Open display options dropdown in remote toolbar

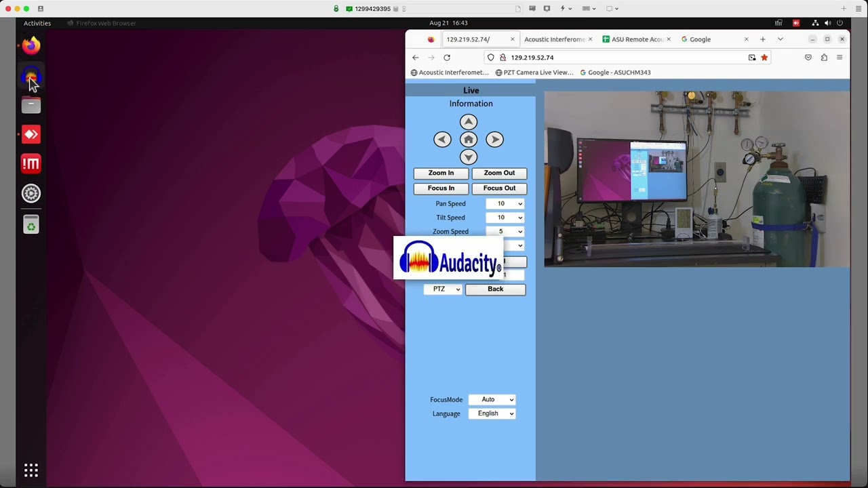[612, 9]
